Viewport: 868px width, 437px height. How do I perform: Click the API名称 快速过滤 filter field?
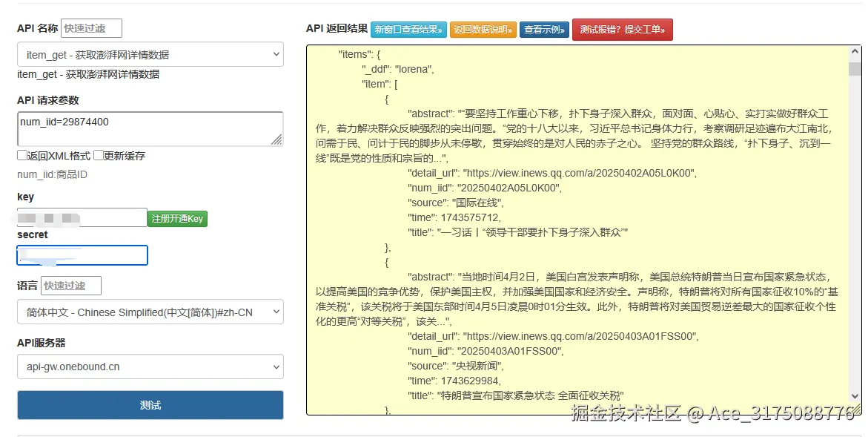90,27
